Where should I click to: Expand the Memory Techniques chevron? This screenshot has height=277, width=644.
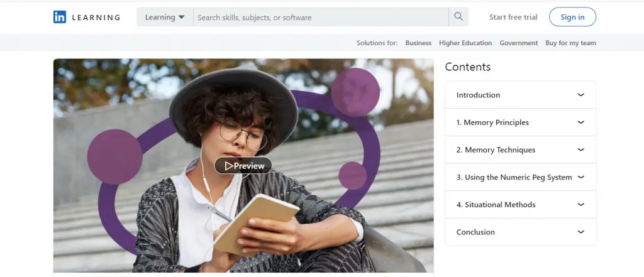point(580,149)
